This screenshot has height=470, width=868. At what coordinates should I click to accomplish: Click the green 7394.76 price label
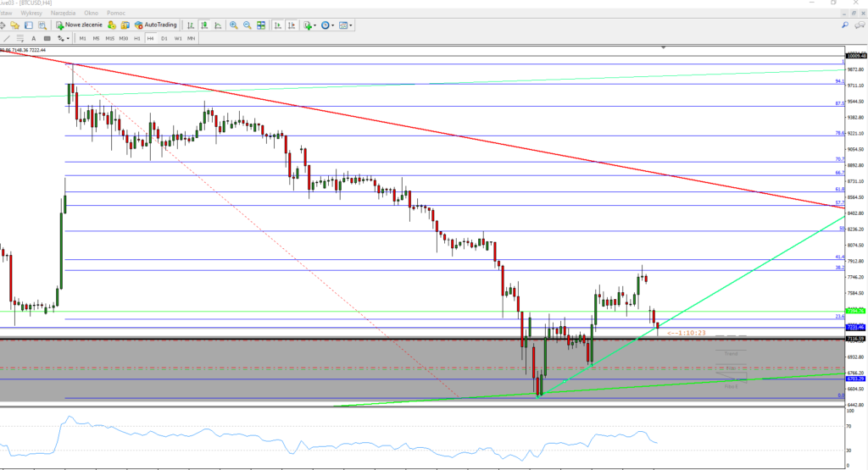click(x=856, y=311)
